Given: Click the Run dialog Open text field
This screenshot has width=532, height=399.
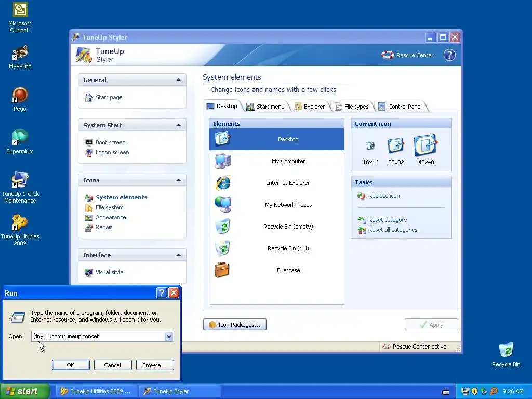Looking at the screenshot, I should [x=99, y=336].
